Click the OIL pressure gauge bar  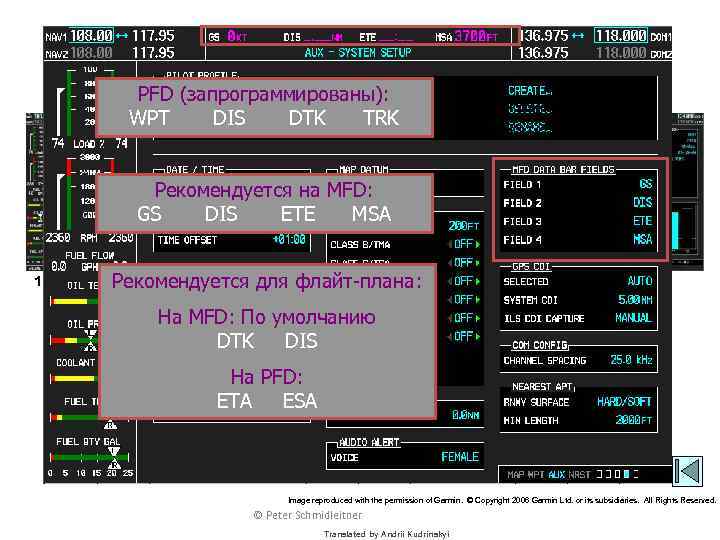pyautogui.click(x=74, y=340)
